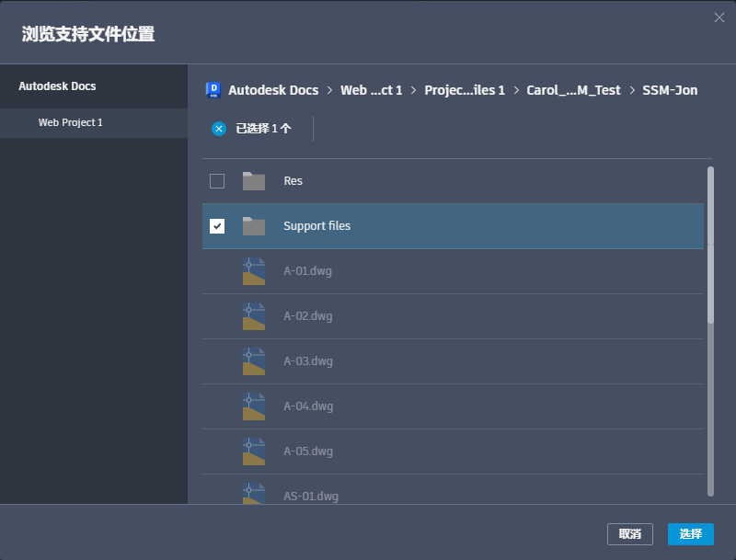Click the A-01.dwg drawing file icon
The height and width of the screenshot is (560, 736).
pos(254,271)
